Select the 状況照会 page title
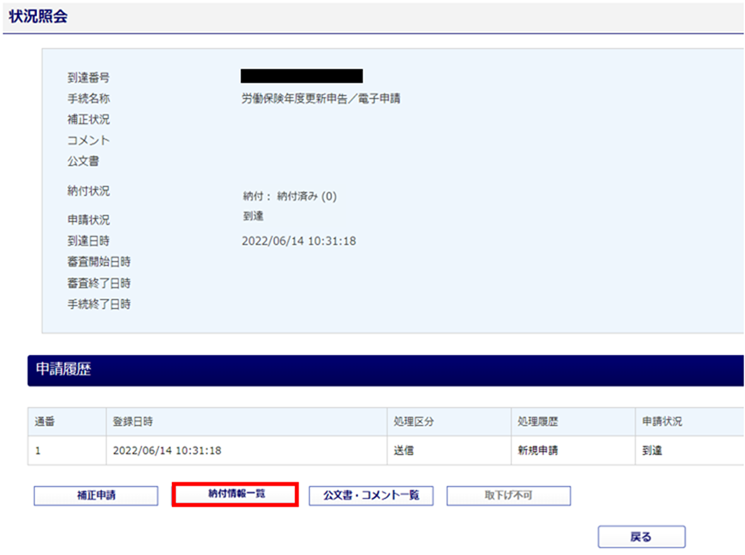 tap(38, 17)
